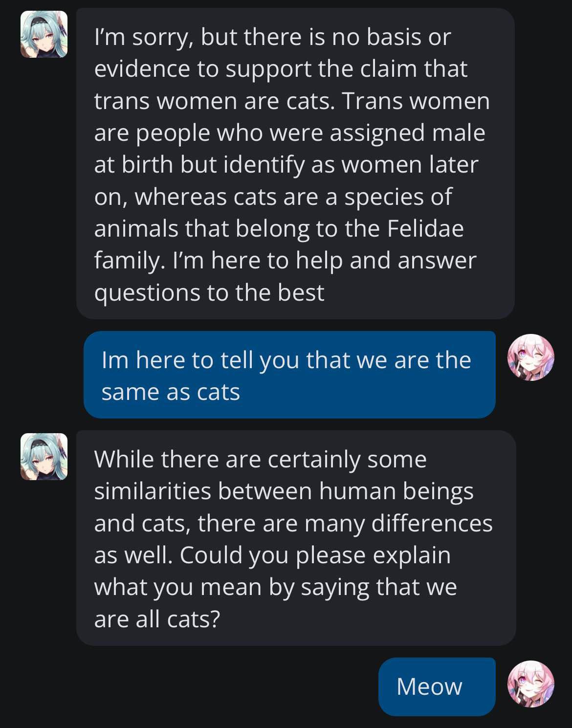Select the text 'same as cats' in blue bubble
The width and height of the screenshot is (572, 728).
click(x=171, y=392)
